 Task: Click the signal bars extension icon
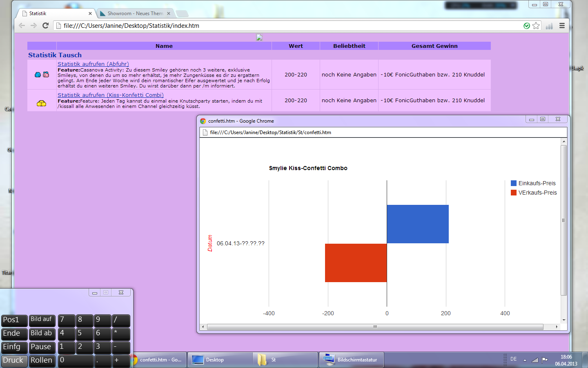(x=549, y=26)
